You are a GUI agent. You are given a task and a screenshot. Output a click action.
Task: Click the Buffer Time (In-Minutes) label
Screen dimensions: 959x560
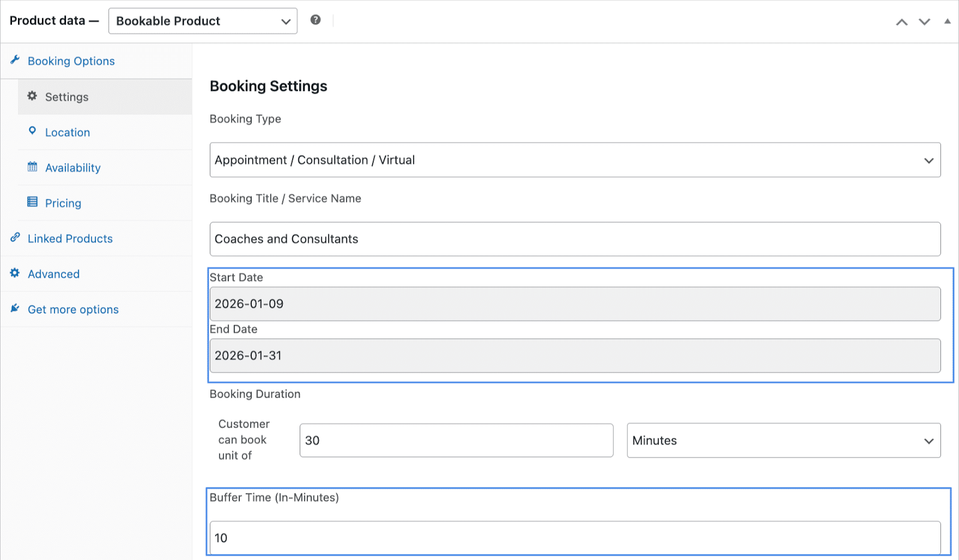coord(274,498)
